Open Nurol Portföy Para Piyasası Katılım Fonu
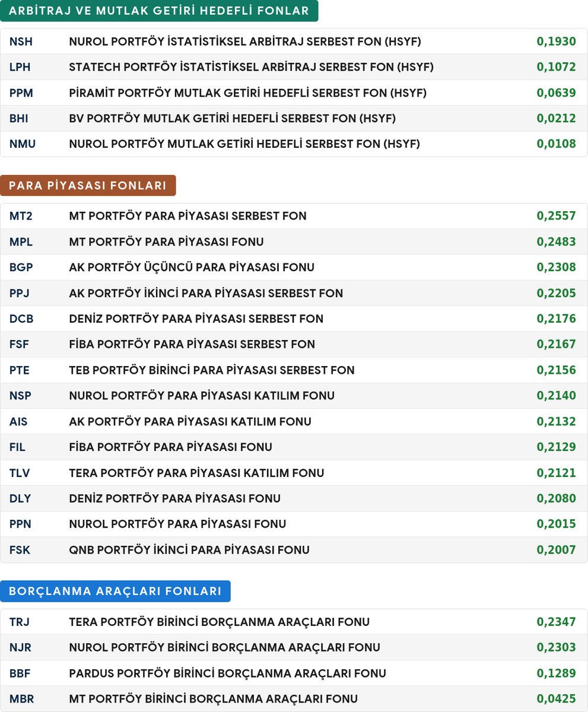Screen dimensions: 588x712 point(202,396)
